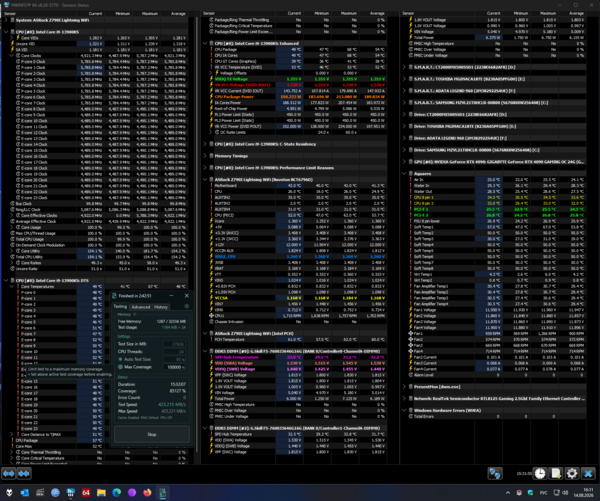
Task: Select the Max Coverage radio button
Action: 121,367
